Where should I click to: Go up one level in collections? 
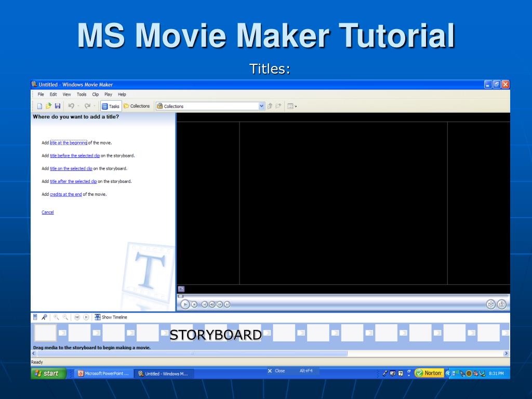click(x=270, y=106)
